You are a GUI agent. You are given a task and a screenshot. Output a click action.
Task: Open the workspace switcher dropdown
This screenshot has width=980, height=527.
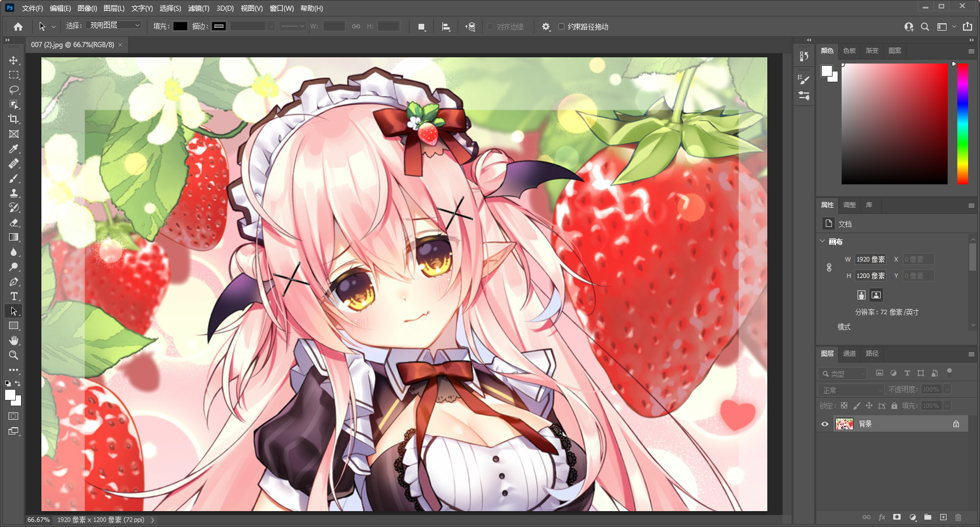(945, 27)
